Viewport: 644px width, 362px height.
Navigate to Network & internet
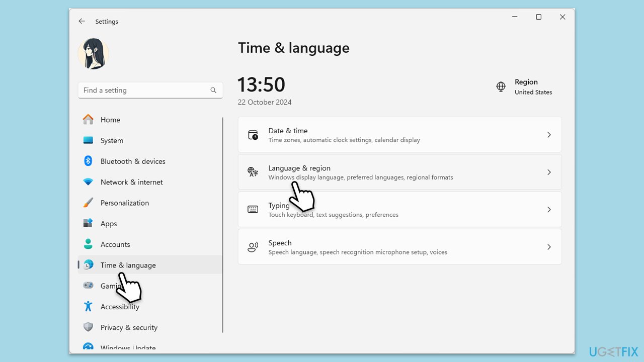pos(150,182)
